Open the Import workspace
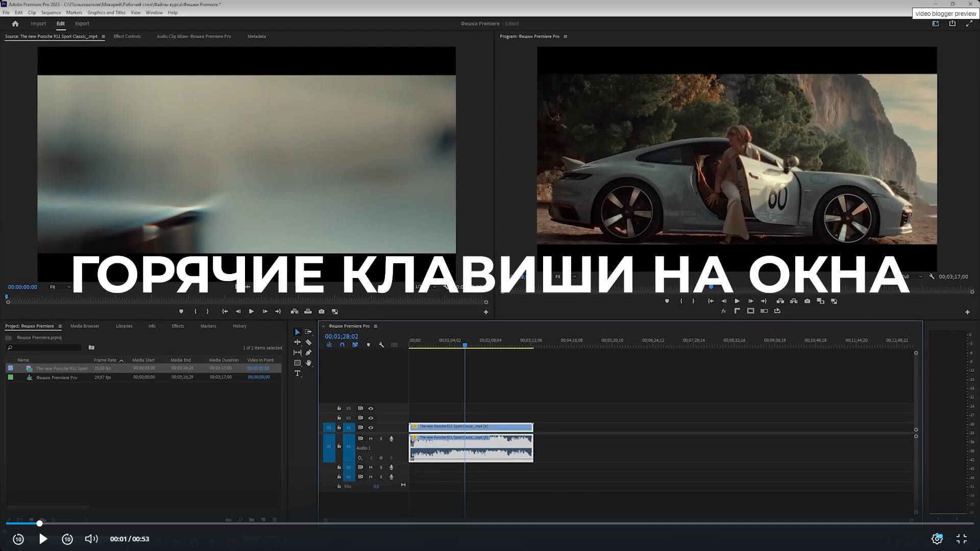Image resolution: width=980 pixels, height=551 pixels. coord(38,23)
